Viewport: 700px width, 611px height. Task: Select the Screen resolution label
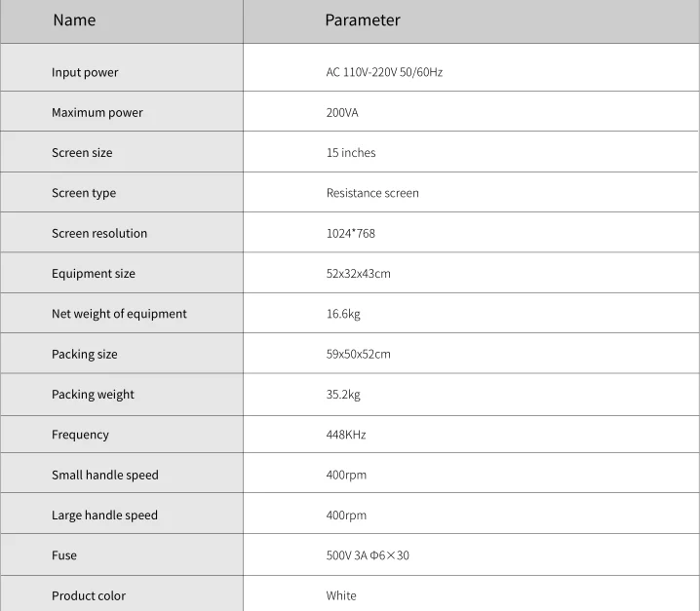tap(99, 233)
